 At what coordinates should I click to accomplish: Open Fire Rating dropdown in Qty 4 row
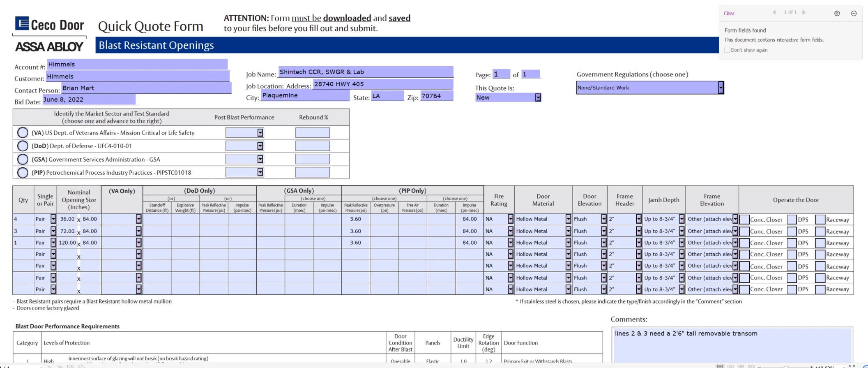pyautogui.click(x=511, y=219)
